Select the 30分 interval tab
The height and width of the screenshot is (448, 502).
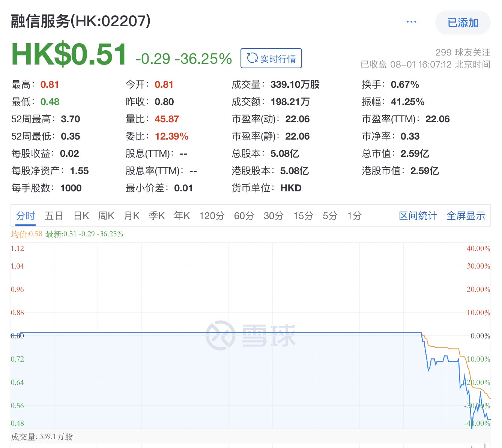274,216
